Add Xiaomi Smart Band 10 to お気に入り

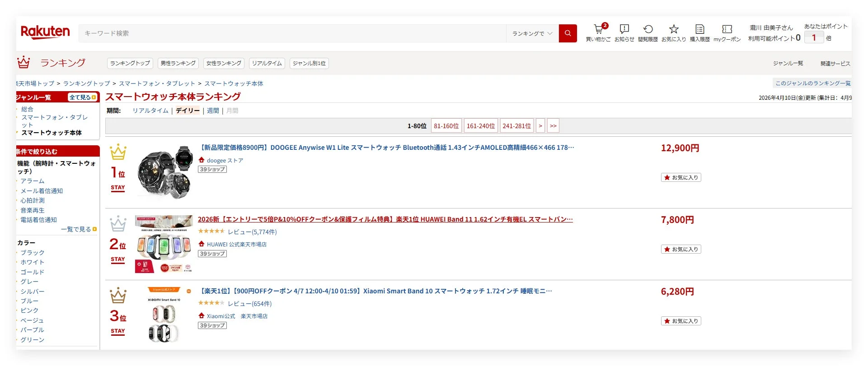click(681, 321)
